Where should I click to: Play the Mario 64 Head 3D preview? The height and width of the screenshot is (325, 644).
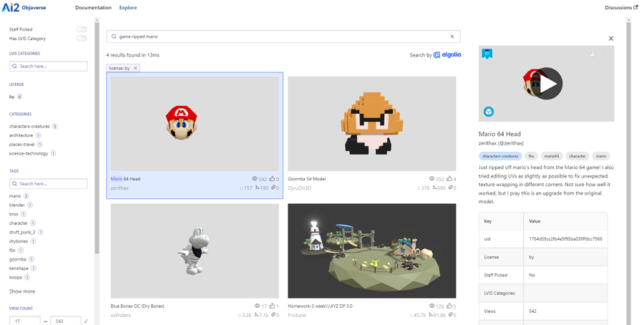(x=548, y=84)
